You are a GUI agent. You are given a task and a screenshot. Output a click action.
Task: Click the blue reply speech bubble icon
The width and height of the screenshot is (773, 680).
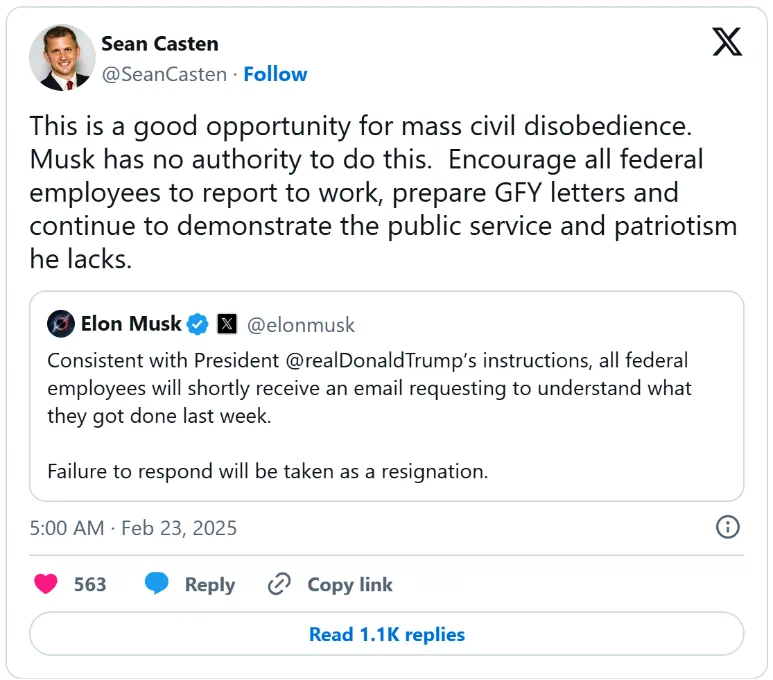[157, 583]
